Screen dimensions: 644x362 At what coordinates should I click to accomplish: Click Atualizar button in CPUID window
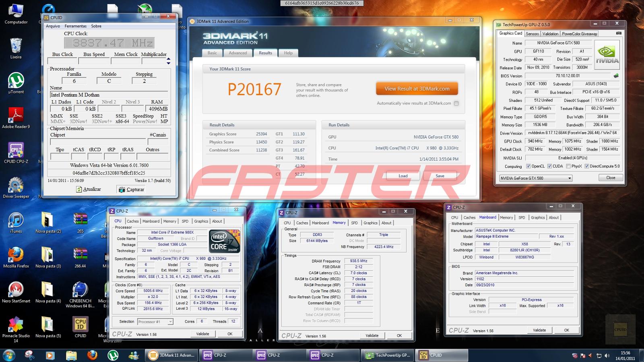click(89, 189)
